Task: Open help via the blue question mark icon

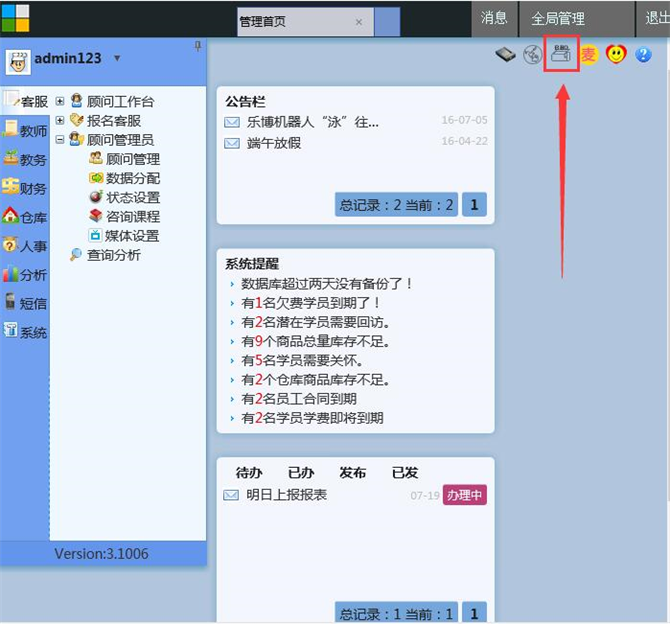Action: tap(643, 55)
